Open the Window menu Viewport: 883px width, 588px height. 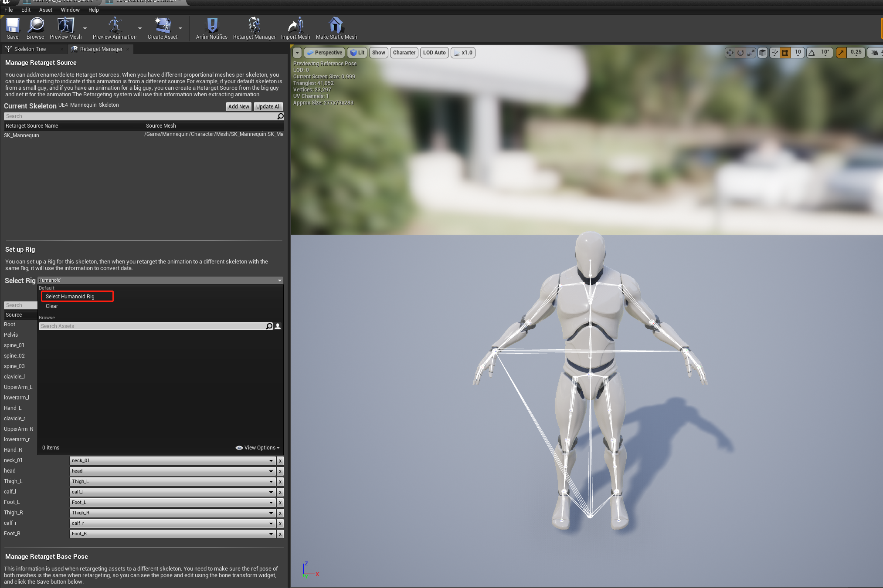coord(70,10)
